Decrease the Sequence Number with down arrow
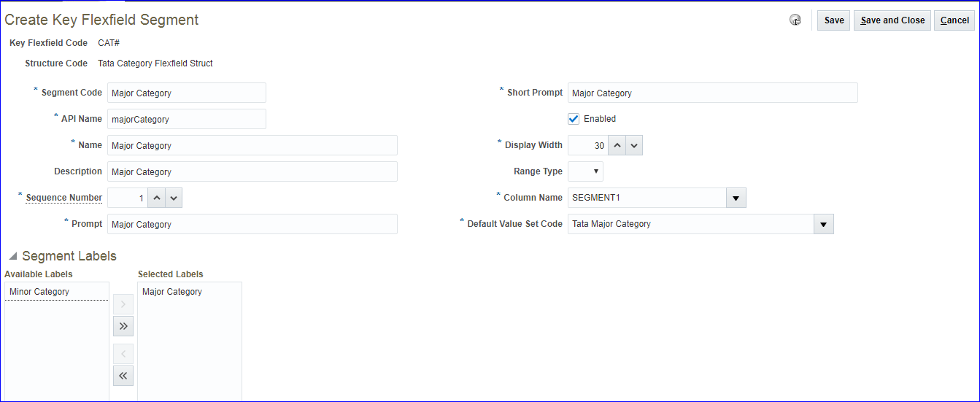 tap(174, 198)
